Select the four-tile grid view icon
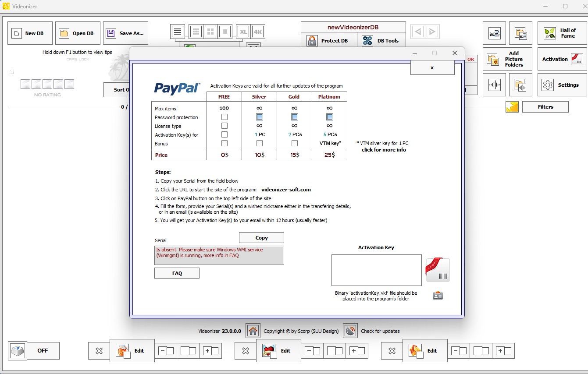The image size is (588, 374). click(x=210, y=32)
